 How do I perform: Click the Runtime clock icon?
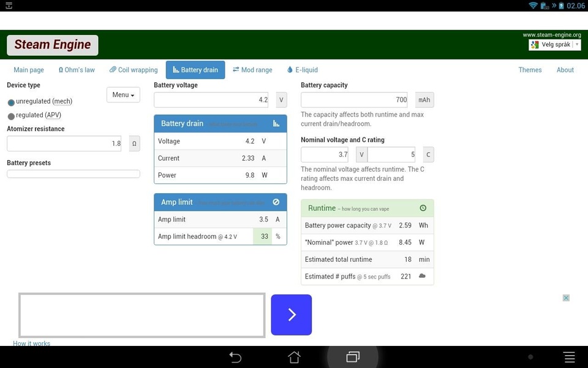click(423, 208)
